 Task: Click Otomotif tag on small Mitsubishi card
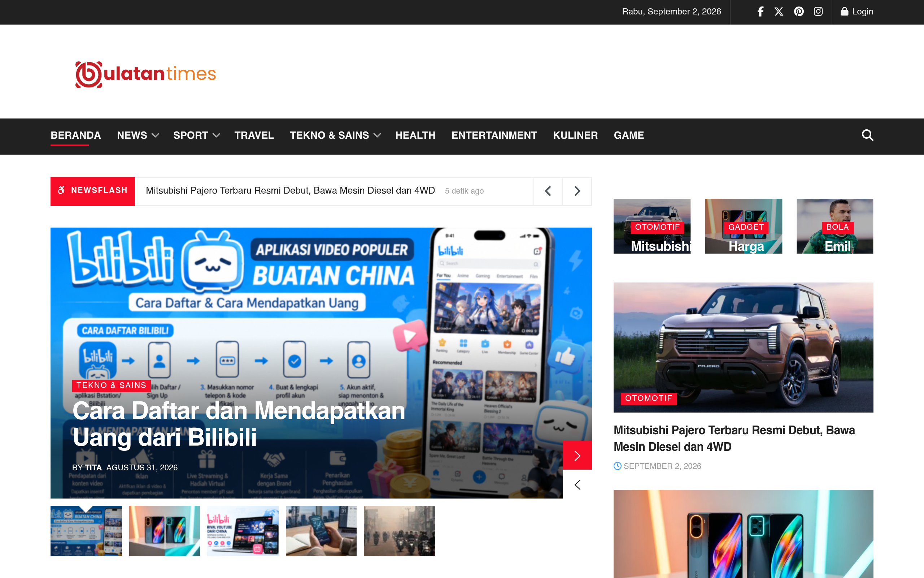[x=657, y=227]
